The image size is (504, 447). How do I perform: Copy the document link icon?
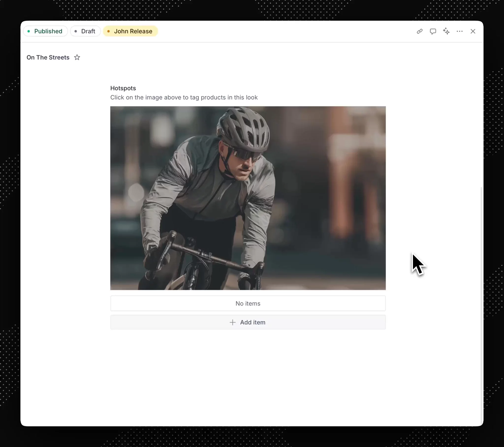[419, 31]
